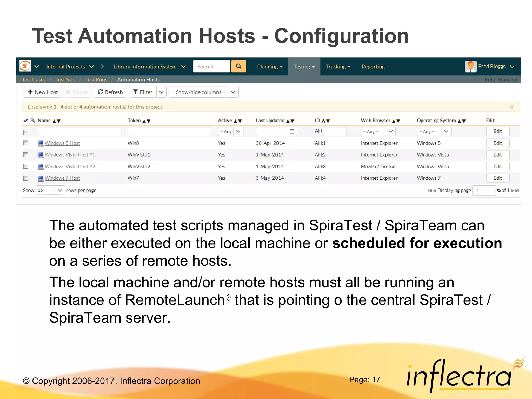The image size is (532, 399).
Task: Click the Refresh button
Action: tap(110, 92)
